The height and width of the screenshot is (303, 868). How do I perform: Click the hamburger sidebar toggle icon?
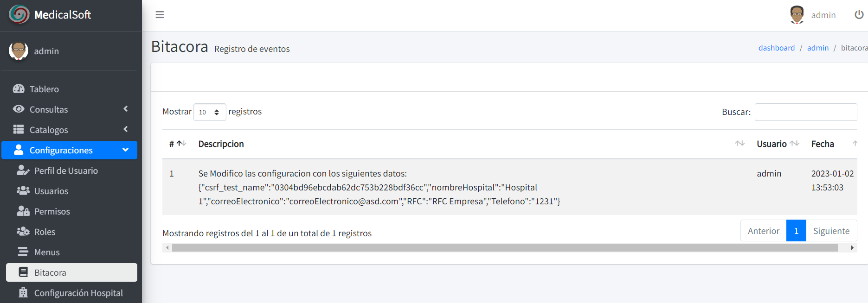pos(160,15)
